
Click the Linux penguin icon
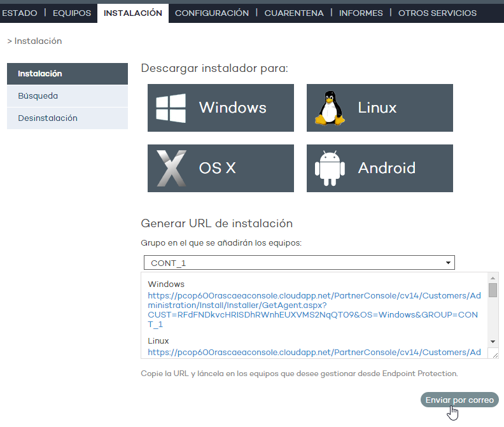330,108
